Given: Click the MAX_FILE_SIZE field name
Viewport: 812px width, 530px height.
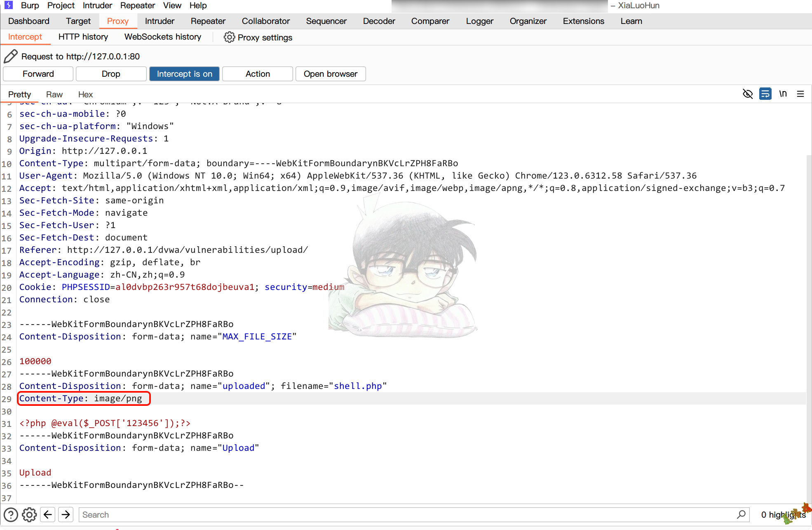Looking at the screenshot, I should click(257, 337).
